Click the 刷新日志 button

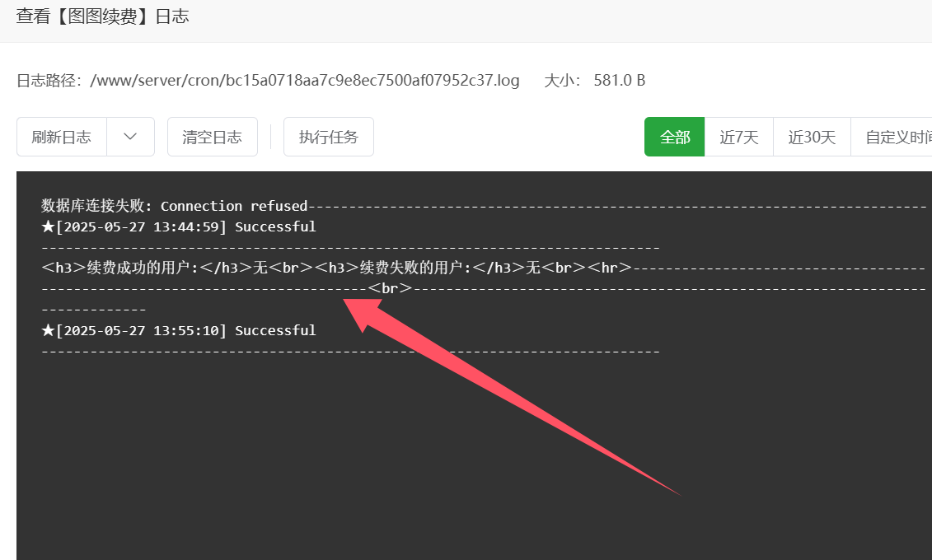point(62,137)
